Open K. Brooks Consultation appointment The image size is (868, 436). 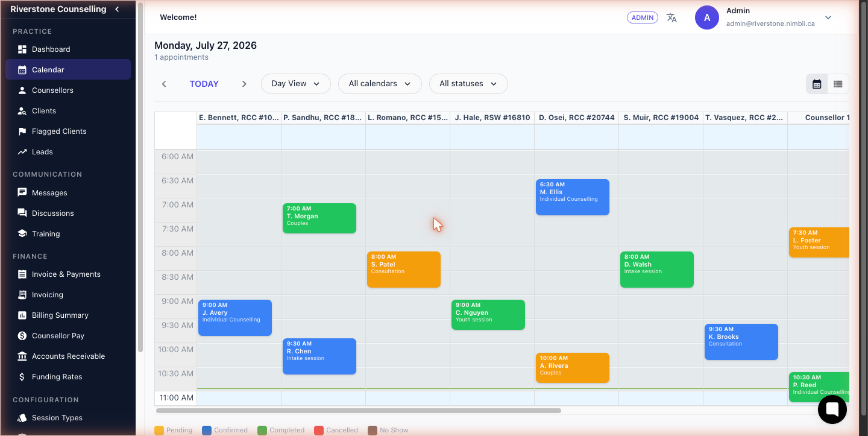coord(741,342)
